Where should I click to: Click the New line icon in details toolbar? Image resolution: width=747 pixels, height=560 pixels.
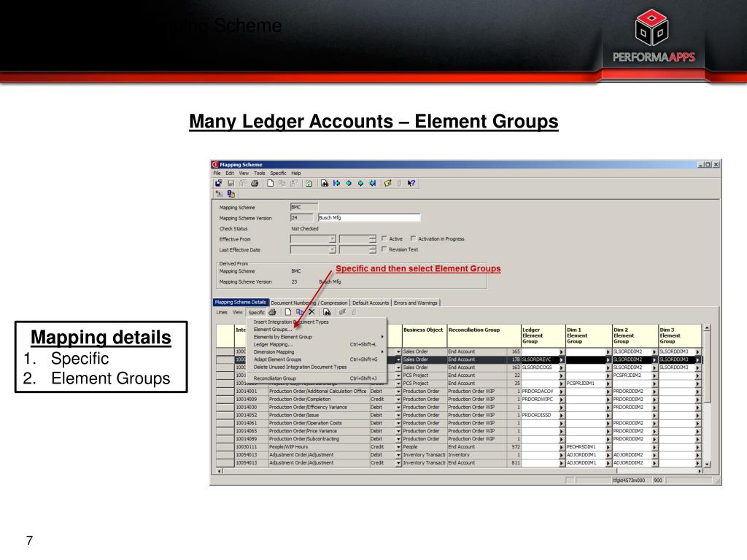[287, 312]
